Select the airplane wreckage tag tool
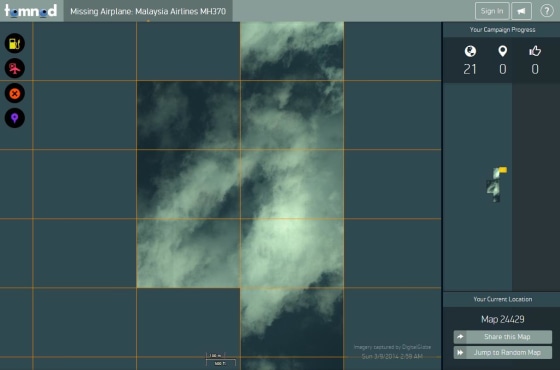The image size is (560, 370). (x=15, y=68)
